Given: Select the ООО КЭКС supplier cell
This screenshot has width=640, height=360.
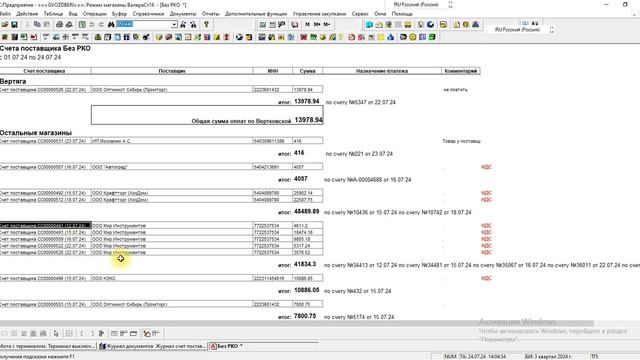Looking at the screenshot, I should pos(172,278).
